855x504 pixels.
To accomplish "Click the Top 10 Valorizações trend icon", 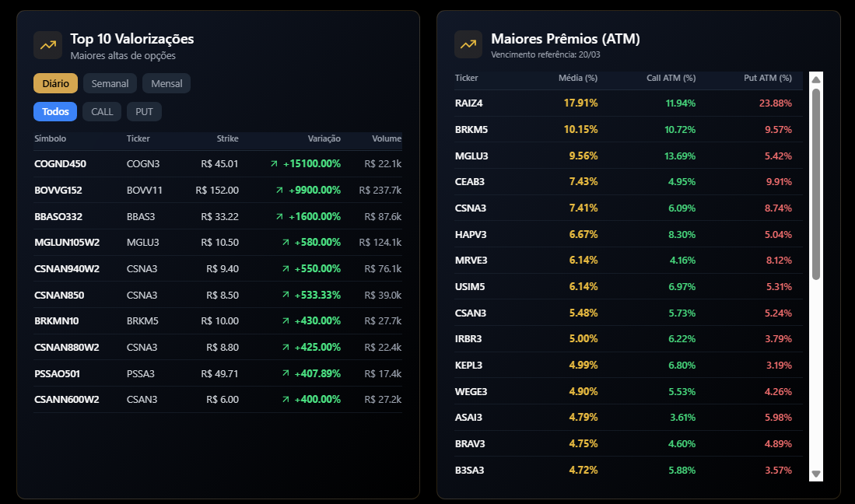I will point(47,45).
